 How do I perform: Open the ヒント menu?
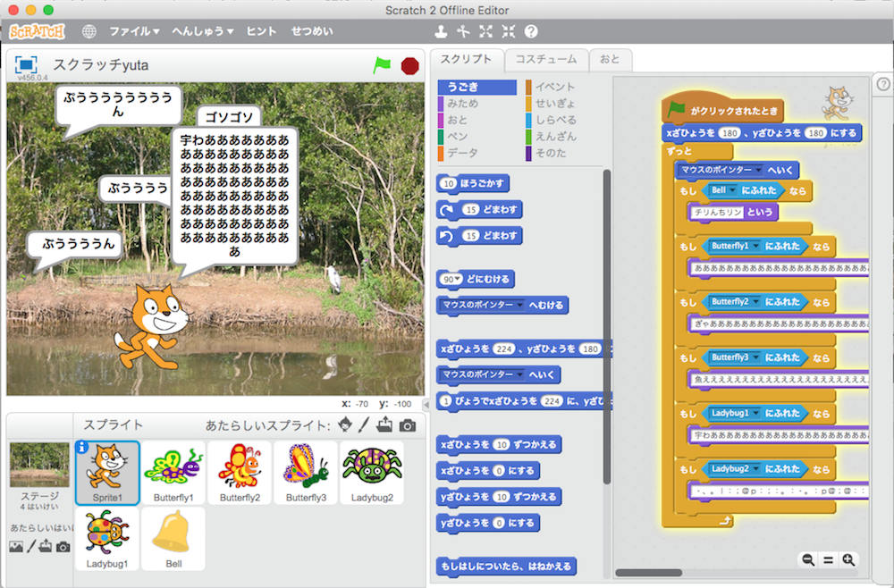point(261,31)
